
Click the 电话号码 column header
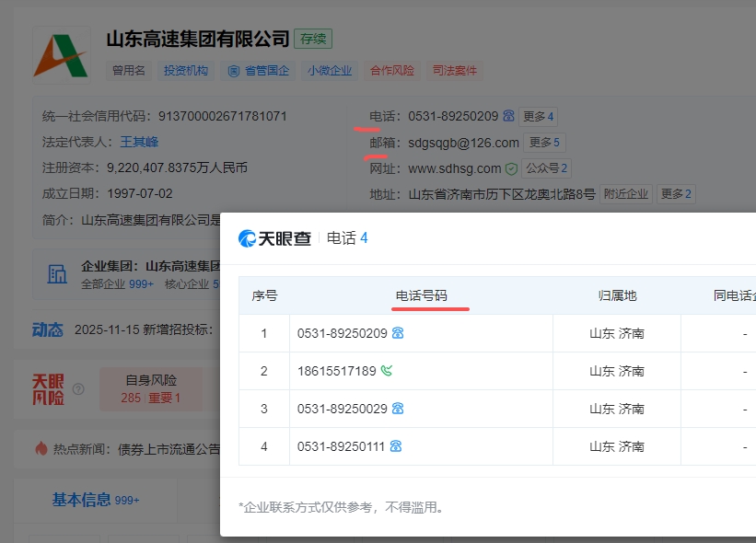(x=421, y=295)
